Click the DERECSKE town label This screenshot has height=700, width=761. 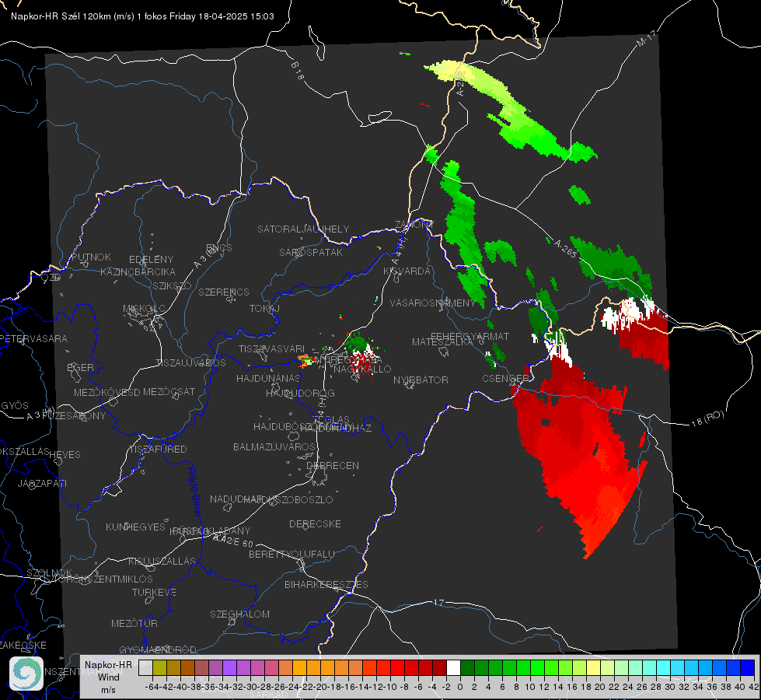click(315, 523)
